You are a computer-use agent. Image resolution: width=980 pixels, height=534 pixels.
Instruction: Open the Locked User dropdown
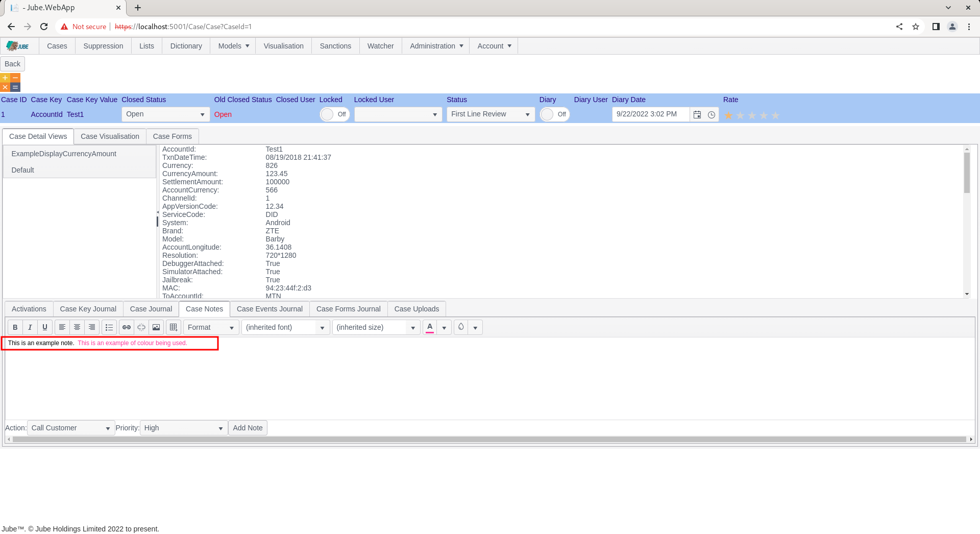(x=398, y=114)
